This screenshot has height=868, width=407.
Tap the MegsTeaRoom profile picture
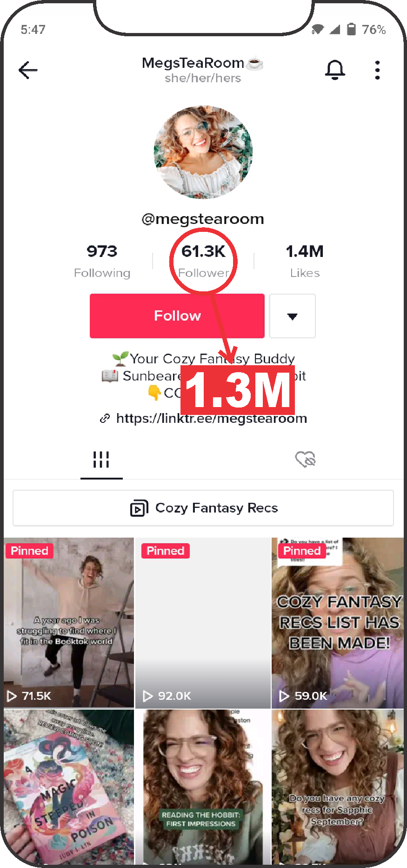click(203, 152)
